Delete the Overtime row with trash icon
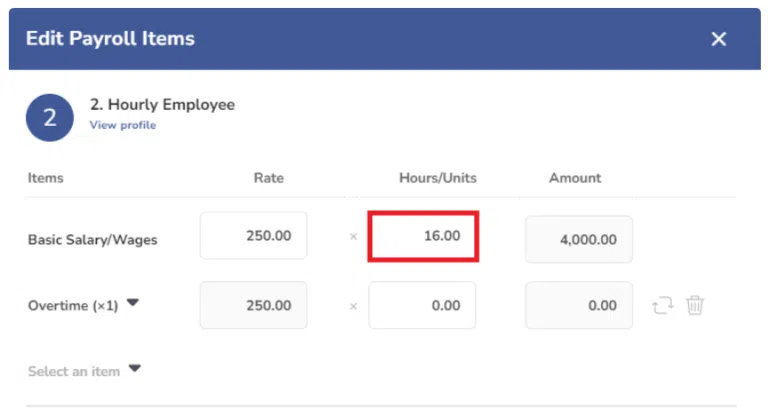This screenshot has width=768, height=416. click(695, 305)
